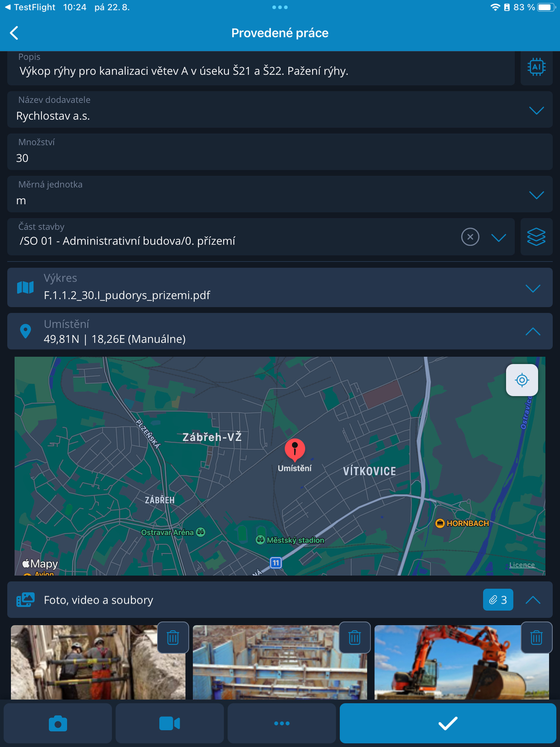Tap the AI description generator icon
Viewport: 560px width, 747px height.
pyautogui.click(x=536, y=67)
